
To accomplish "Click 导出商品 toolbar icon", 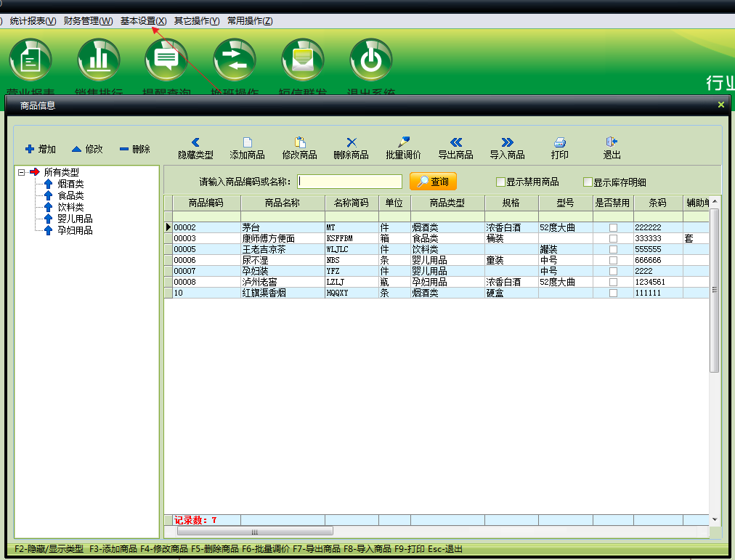I will pyautogui.click(x=455, y=148).
